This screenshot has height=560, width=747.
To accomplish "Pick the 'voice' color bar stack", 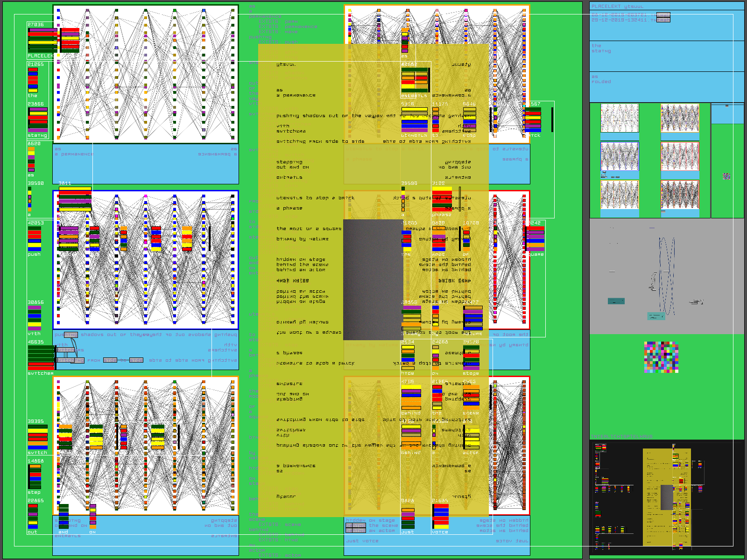I will pos(440,516).
